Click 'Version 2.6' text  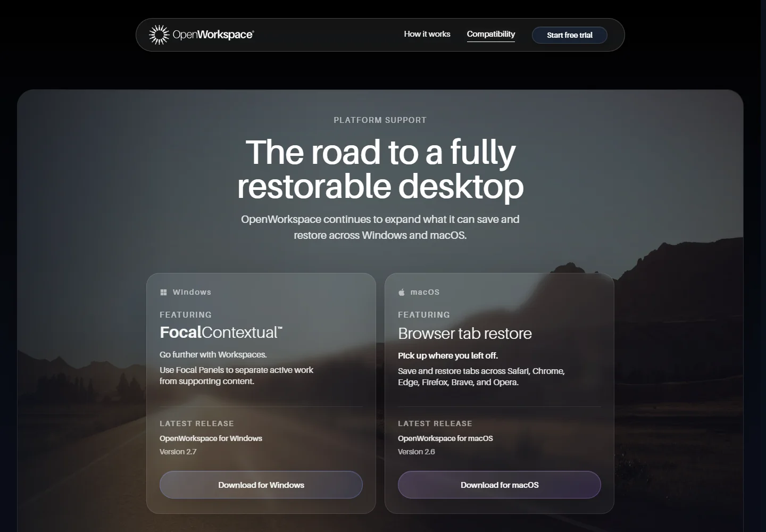pyautogui.click(x=417, y=452)
